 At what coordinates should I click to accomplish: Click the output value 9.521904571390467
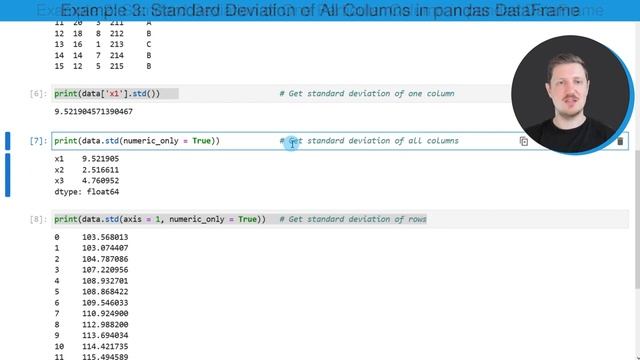pyautogui.click(x=93, y=111)
